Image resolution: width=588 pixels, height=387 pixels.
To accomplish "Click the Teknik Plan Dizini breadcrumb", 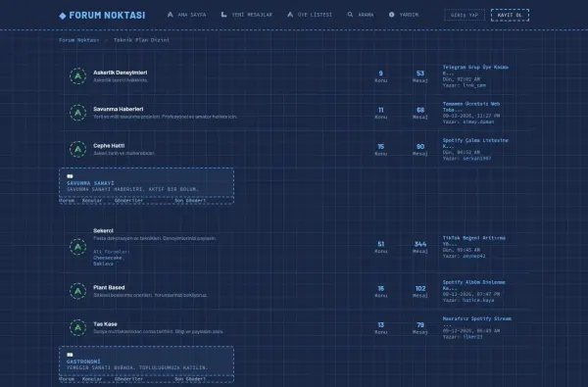I will click(x=141, y=40).
